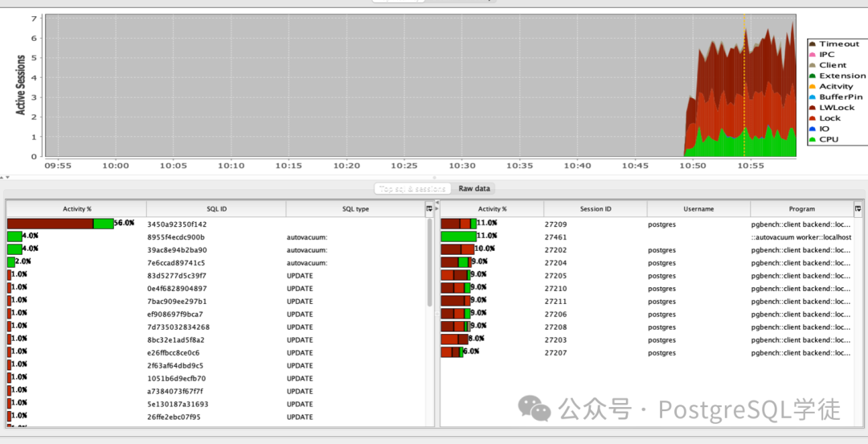This screenshot has width=868, height=444.
Task: Click LWLock legend color swatch
Action: click(x=812, y=108)
